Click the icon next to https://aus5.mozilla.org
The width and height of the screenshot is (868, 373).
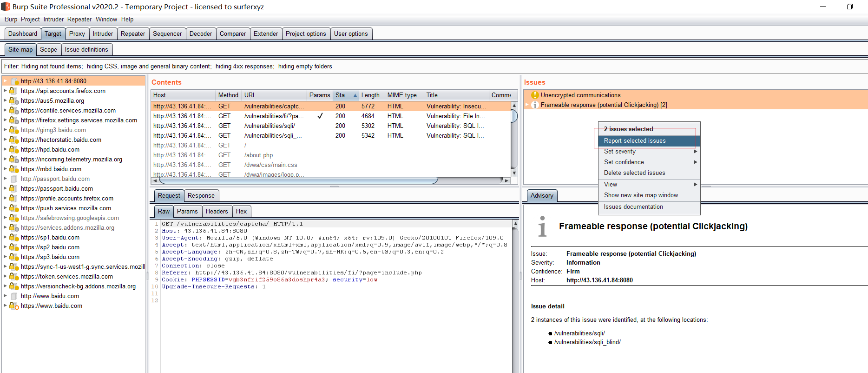[x=14, y=101]
